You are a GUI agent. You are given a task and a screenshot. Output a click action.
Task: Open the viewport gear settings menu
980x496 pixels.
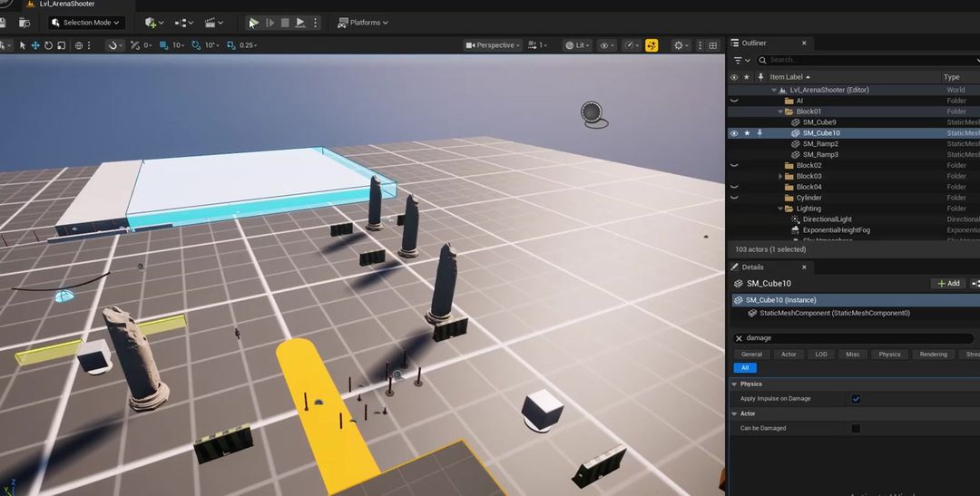pos(681,45)
